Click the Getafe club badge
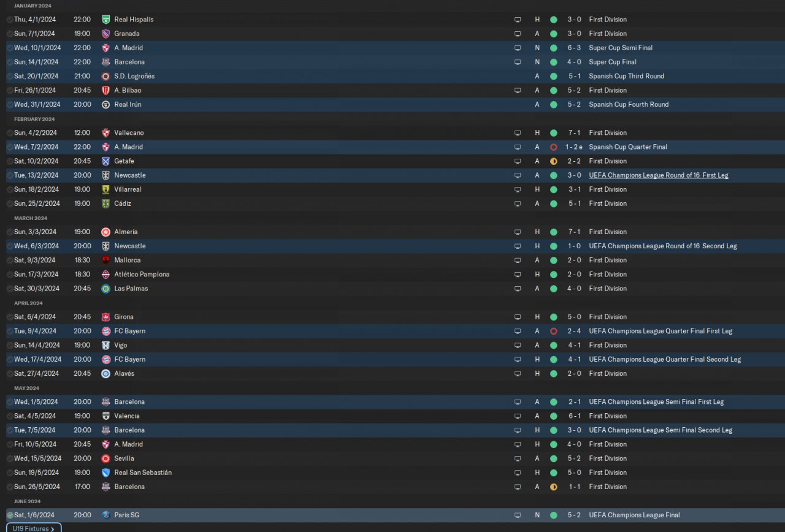Image resolution: width=785 pixels, height=532 pixels. (105, 161)
